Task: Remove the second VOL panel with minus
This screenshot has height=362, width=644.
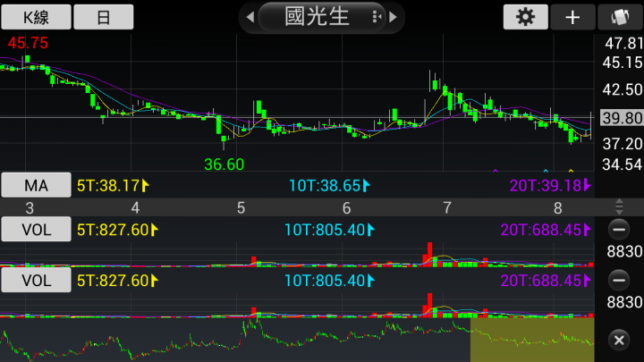Action: click(x=619, y=281)
